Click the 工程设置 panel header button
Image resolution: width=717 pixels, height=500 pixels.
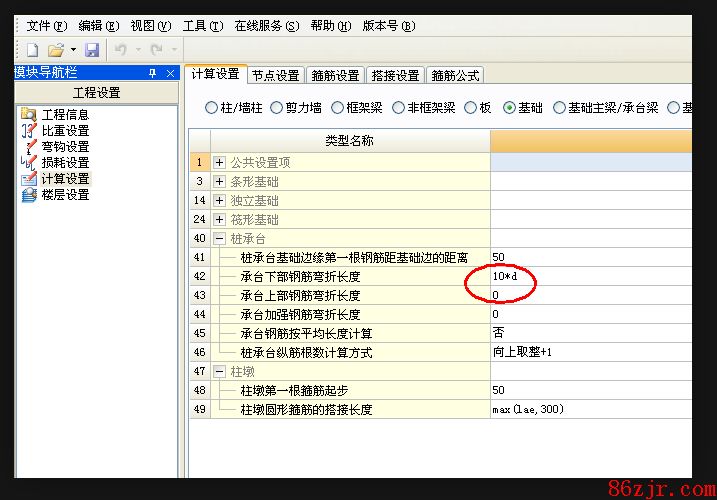point(96,93)
